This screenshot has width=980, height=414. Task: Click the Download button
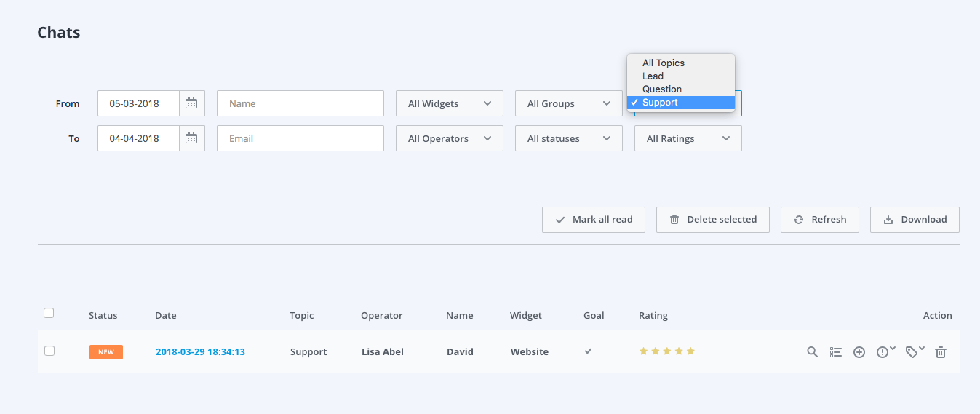pos(915,220)
